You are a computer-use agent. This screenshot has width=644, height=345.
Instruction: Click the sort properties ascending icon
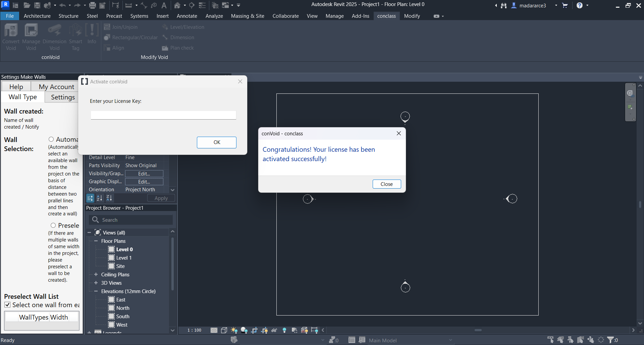click(x=100, y=198)
